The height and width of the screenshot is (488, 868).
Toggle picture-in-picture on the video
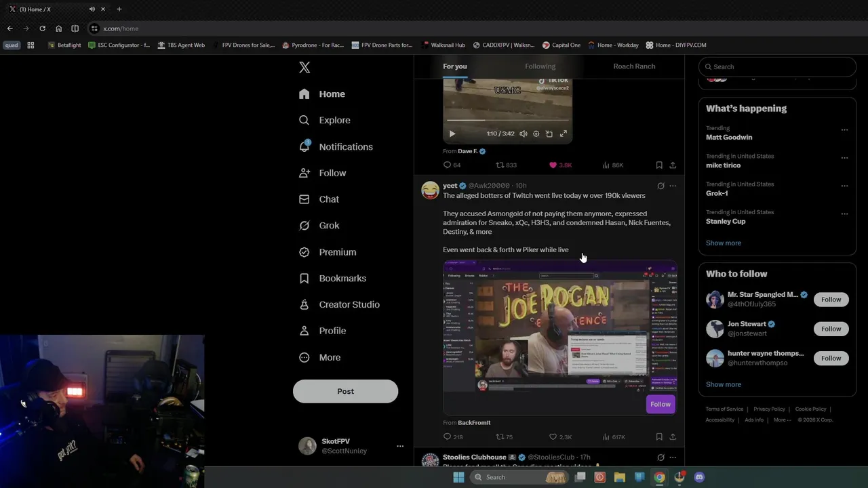click(x=549, y=134)
